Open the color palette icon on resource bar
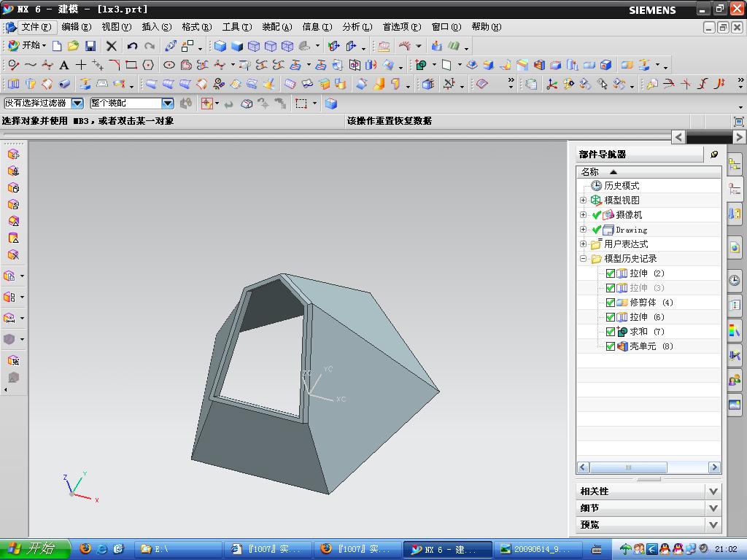Image resolution: width=747 pixels, height=560 pixels. pos(734,330)
